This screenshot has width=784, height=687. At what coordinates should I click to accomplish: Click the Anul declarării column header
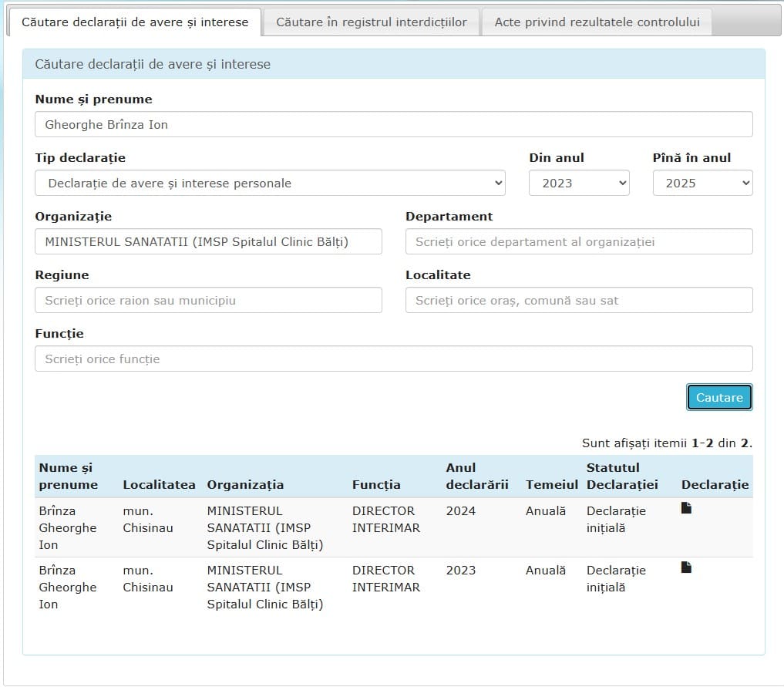[476, 476]
